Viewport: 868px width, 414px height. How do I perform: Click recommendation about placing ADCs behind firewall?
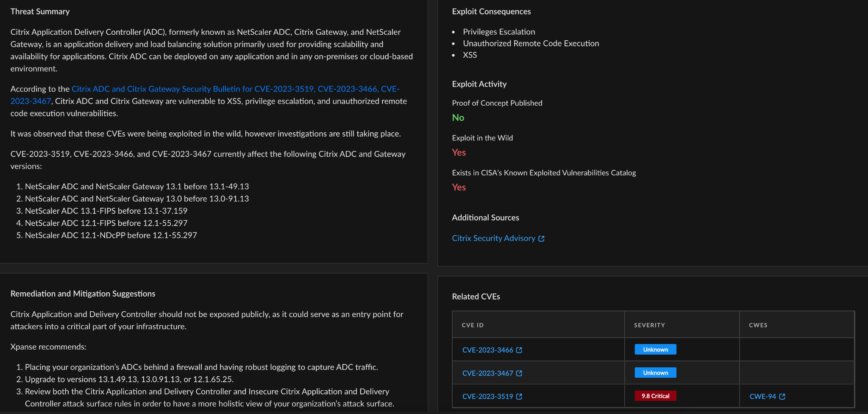pyautogui.click(x=201, y=367)
